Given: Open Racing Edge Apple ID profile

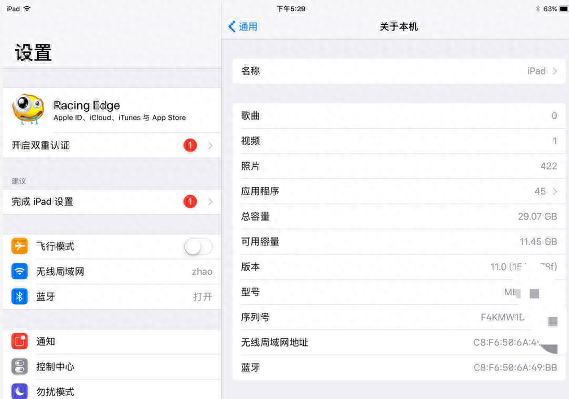Looking at the screenshot, I should (x=112, y=110).
